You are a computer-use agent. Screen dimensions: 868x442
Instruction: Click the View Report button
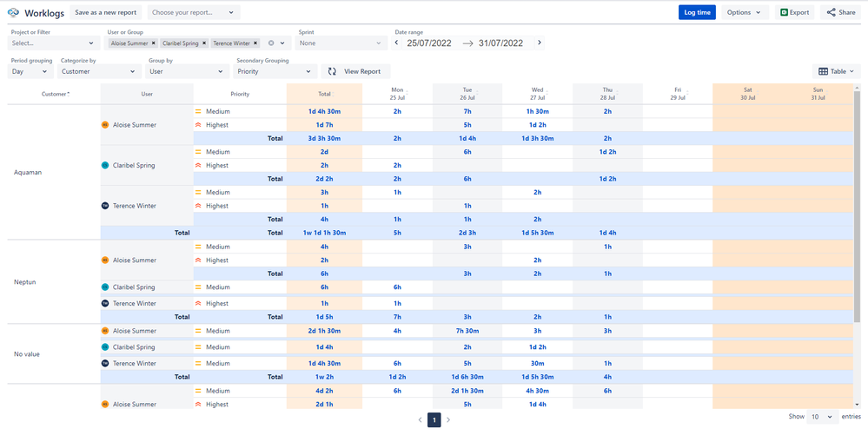tap(356, 71)
